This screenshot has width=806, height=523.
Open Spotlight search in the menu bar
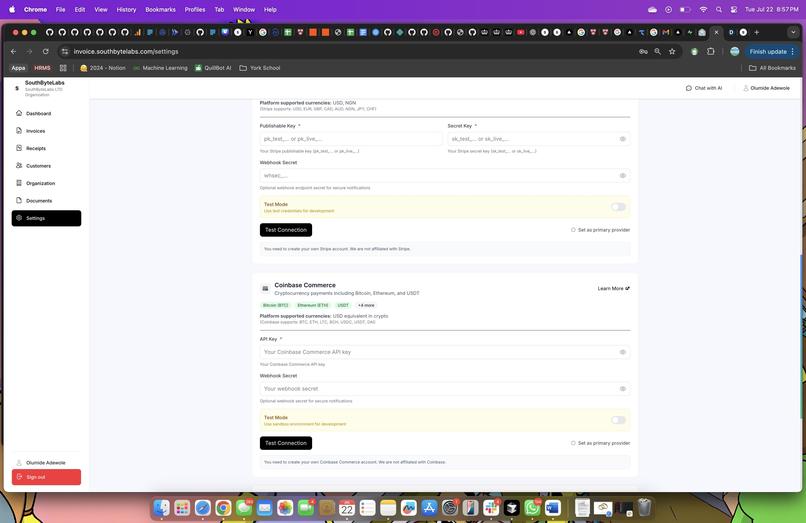(719, 9)
